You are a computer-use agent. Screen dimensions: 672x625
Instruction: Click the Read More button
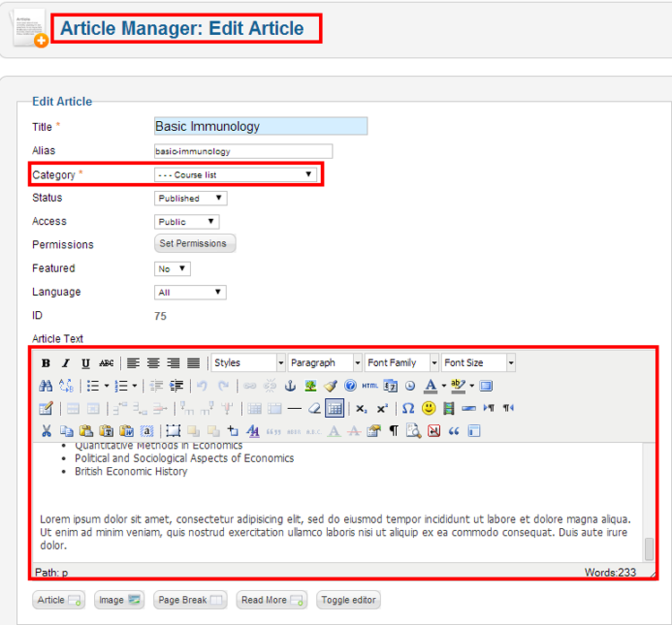tap(272, 600)
